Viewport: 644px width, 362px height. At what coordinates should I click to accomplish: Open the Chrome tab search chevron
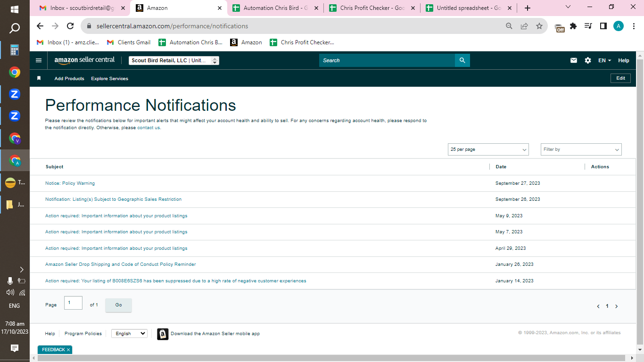pos(568,7)
